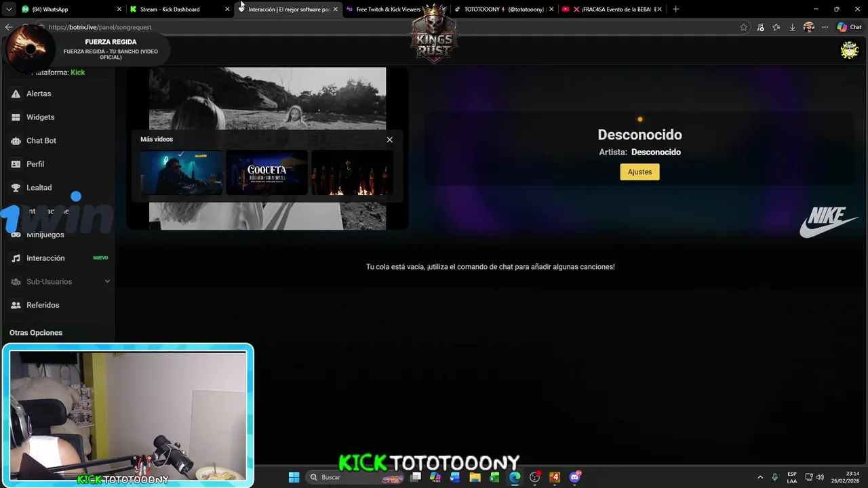The height and width of the screenshot is (488, 868).
Task: Open Excel from the taskbar
Action: coord(495,477)
